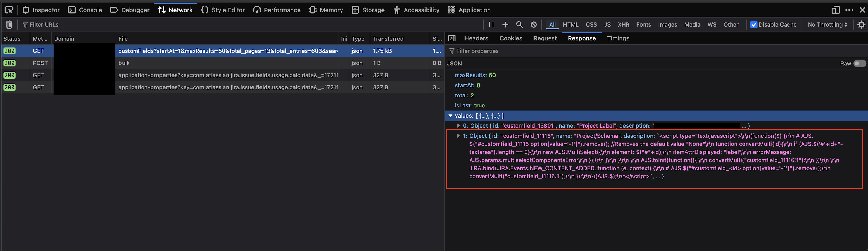Sort by the Transferred column header
Screen dimensions: 868x251
click(388, 39)
